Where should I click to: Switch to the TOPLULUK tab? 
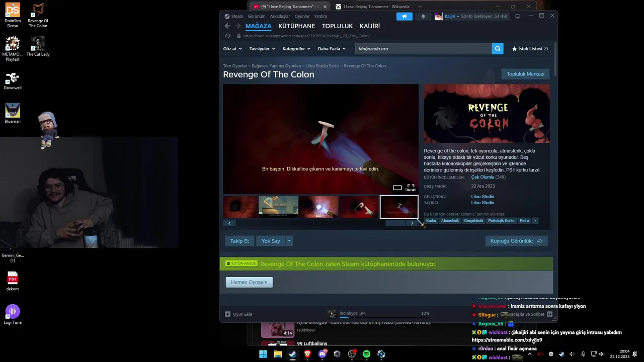(337, 26)
